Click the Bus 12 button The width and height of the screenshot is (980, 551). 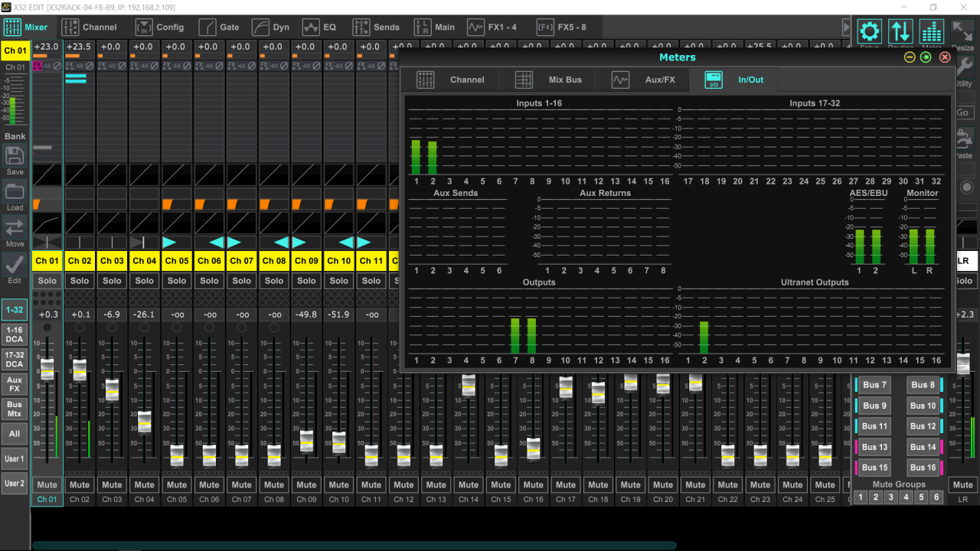point(924,426)
